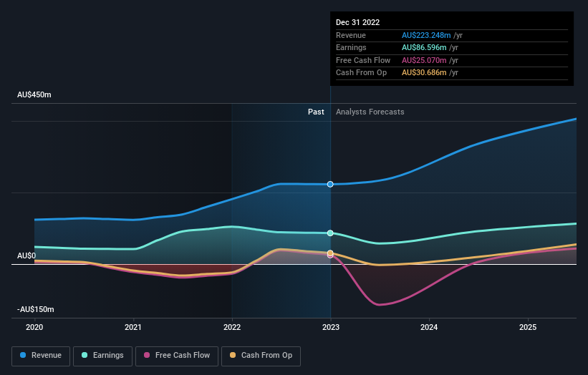Click the Free Cash Flow label in tooltip
Viewport: 588px width, 375px height.
point(363,60)
